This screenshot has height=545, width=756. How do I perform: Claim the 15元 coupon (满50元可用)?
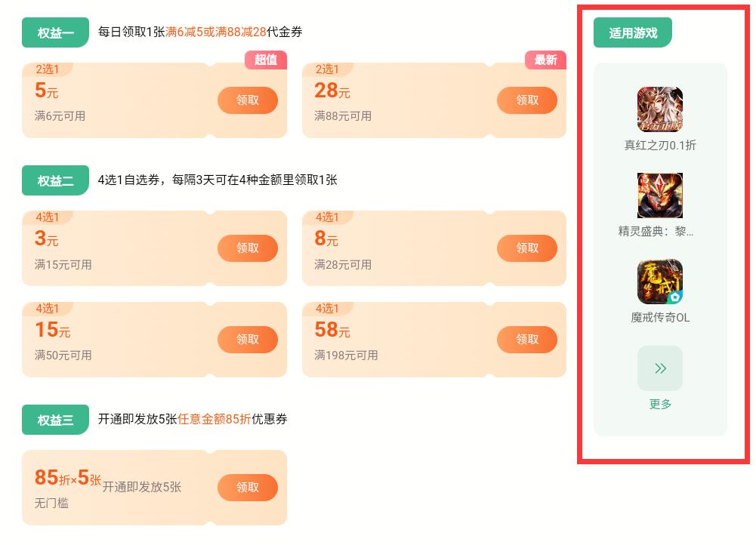click(x=247, y=340)
